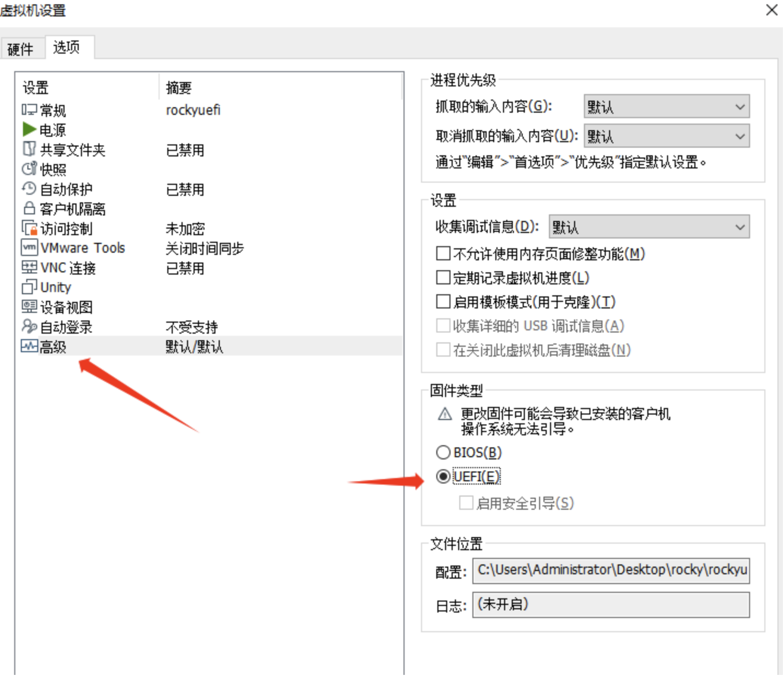Select the 快照 settings row label
784x676 pixels.
click(53, 170)
